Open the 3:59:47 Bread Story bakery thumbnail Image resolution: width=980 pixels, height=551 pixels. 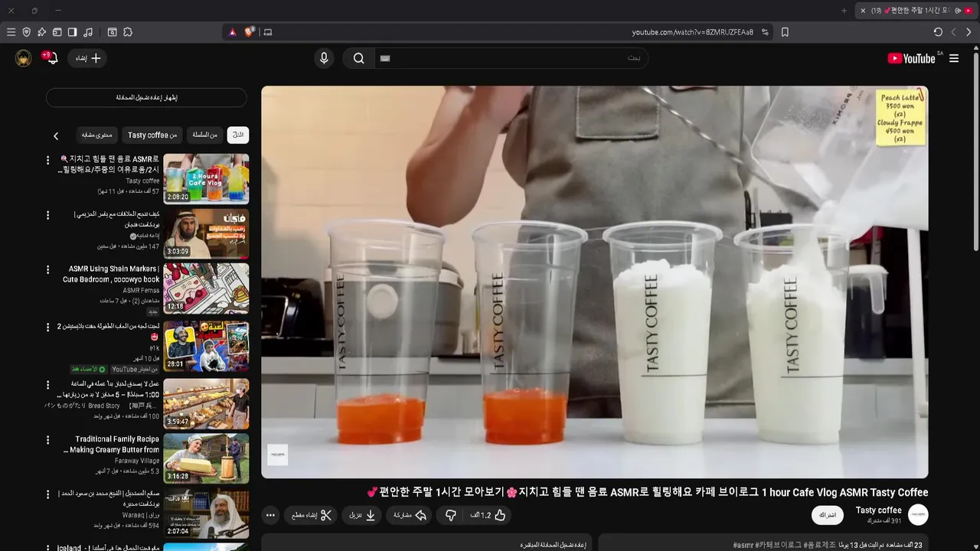pyautogui.click(x=206, y=403)
